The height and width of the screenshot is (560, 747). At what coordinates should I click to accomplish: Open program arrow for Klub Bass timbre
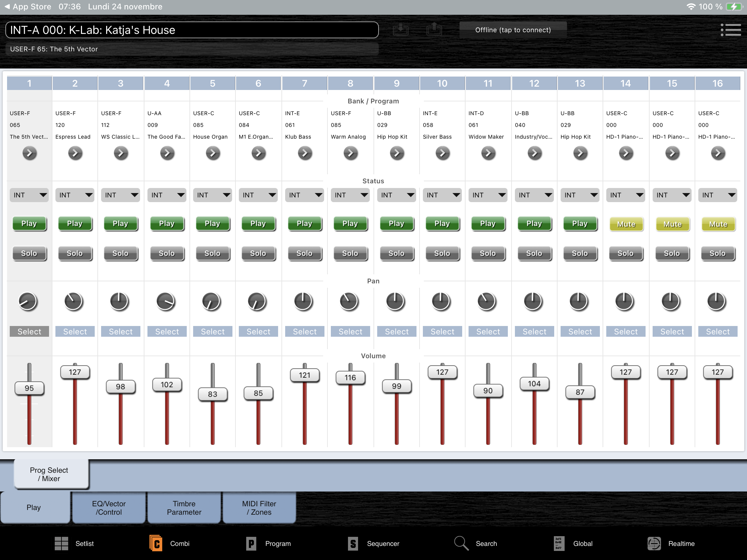[x=305, y=153]
